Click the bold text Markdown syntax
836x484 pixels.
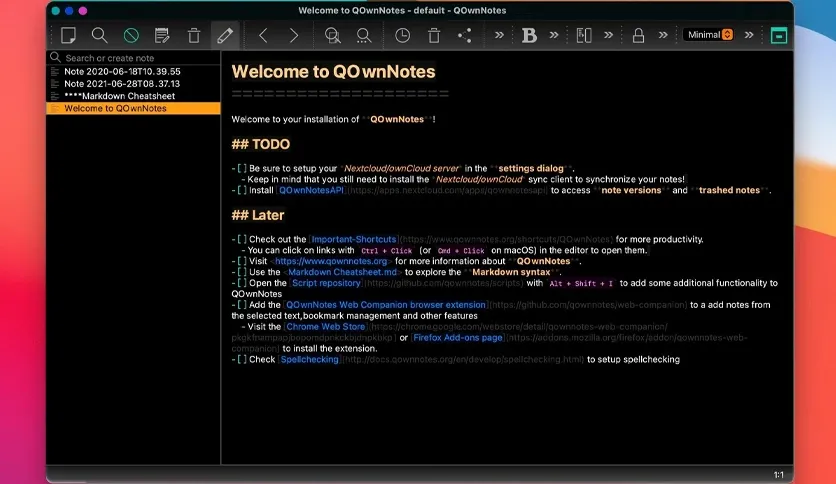[511, 272]
